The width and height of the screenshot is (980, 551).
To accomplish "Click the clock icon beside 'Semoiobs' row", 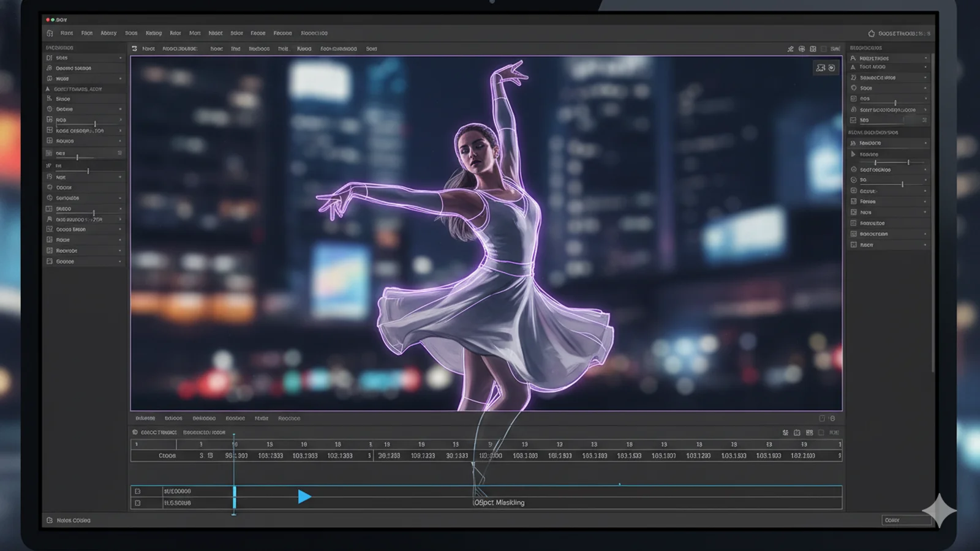I will (50, 198).
